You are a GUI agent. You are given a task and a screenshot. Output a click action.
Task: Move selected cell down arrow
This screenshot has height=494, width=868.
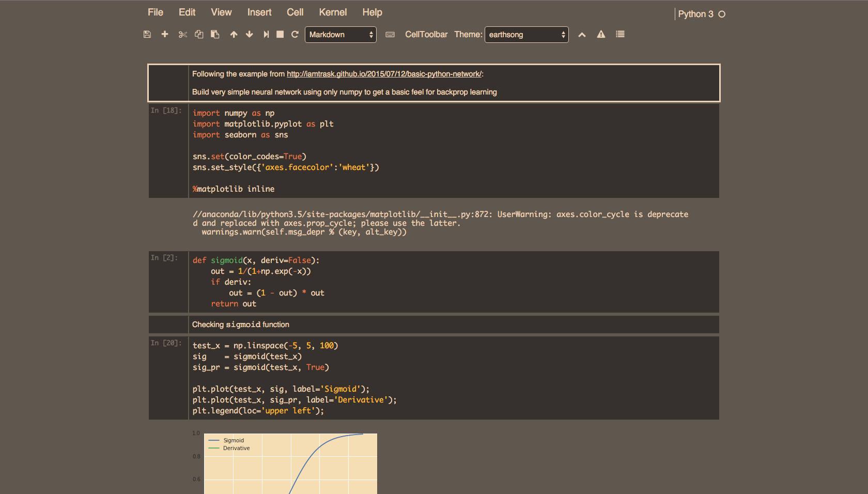(250, 34)
